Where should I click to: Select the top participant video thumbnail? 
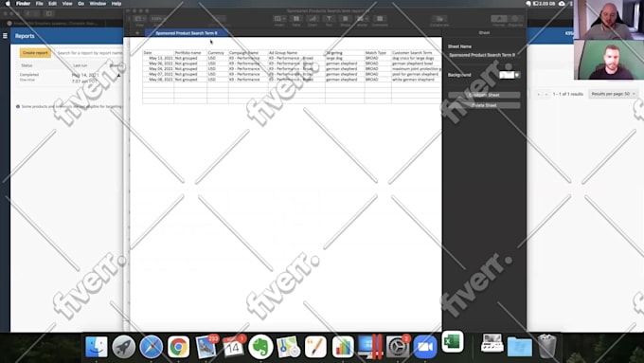609,20
